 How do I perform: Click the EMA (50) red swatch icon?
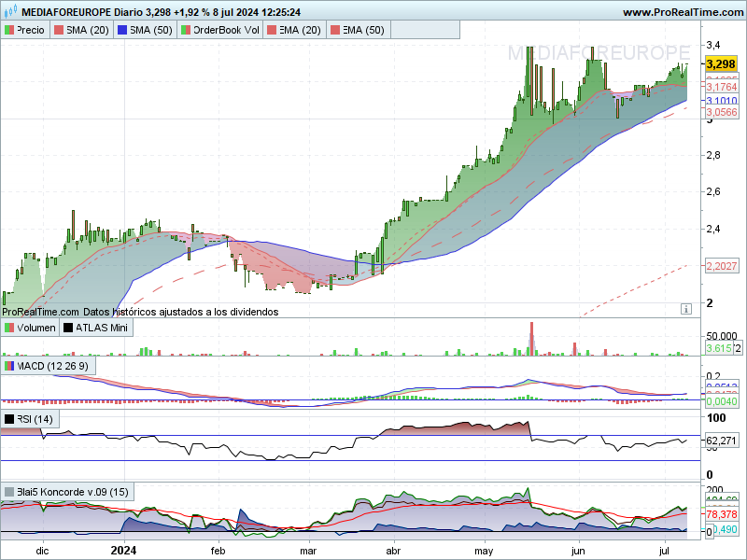click(x=335, y=30)
